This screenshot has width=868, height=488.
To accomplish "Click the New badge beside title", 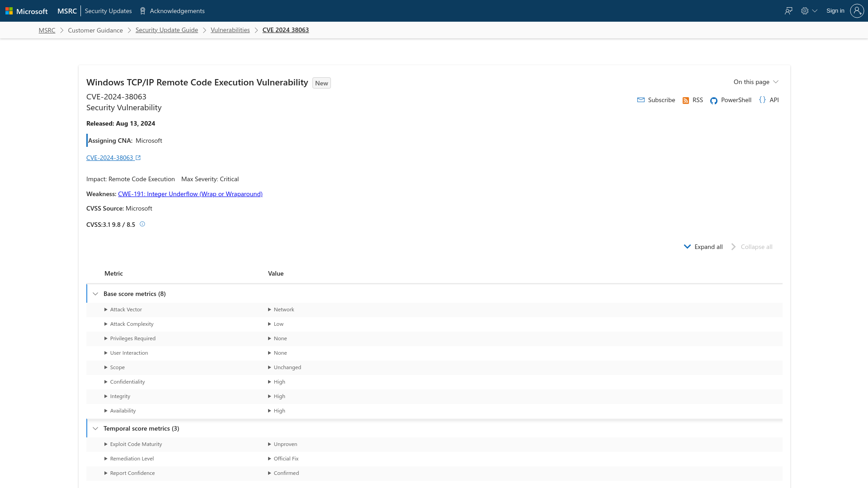I will [321, 83].
